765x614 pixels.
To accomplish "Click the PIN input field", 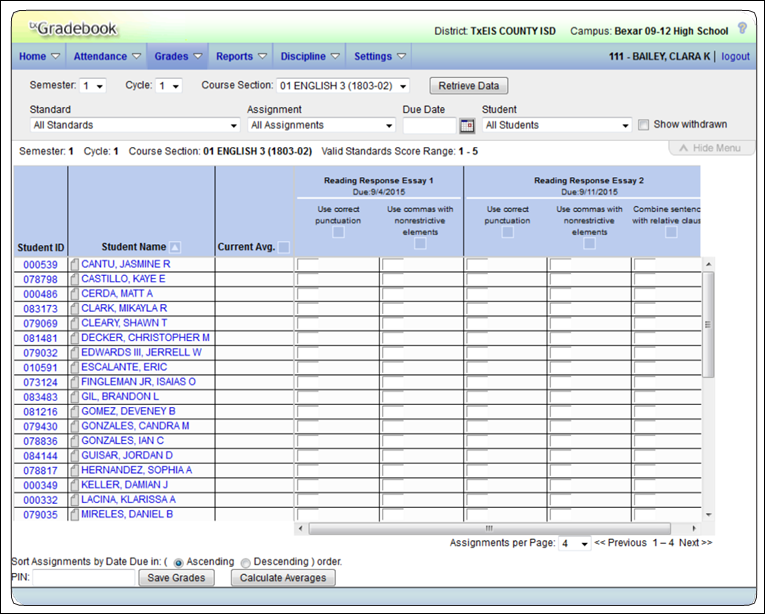I will 84,577.
